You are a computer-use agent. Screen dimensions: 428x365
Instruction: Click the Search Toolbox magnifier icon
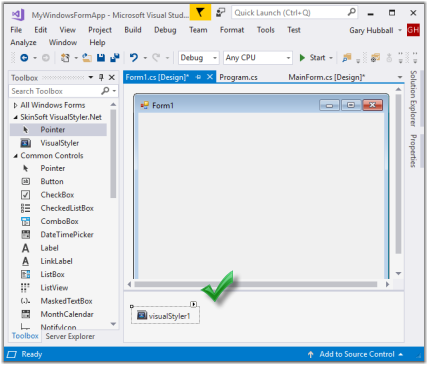point(105,91)
